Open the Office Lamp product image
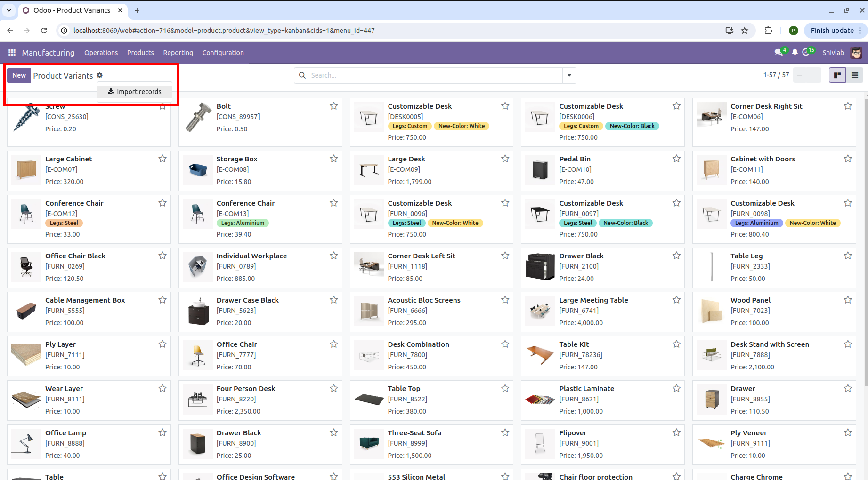 pyautogui.click(x=26, y=443)
